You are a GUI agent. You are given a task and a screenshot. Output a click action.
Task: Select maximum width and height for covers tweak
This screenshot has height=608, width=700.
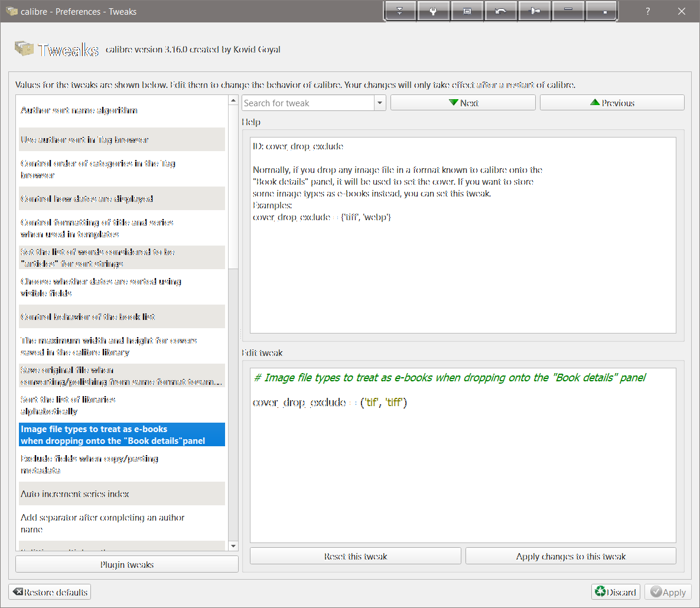tap(122, 346)
